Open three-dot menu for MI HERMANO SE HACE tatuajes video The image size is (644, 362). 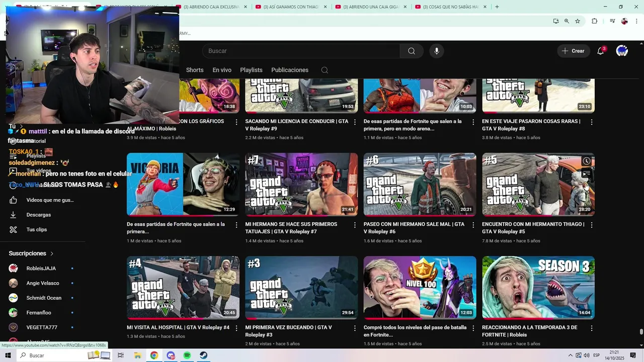pos(355,225)
